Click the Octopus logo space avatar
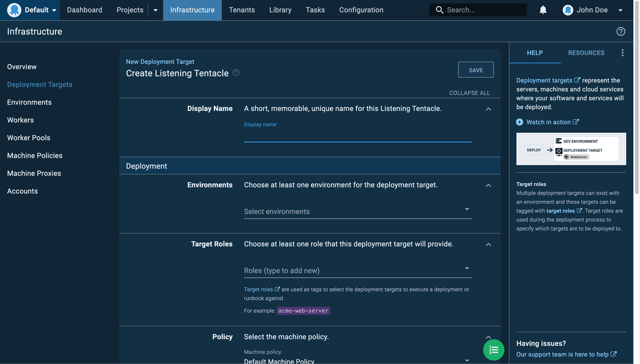640x364 pixels. pyautogui.click(x=14, y=10)
